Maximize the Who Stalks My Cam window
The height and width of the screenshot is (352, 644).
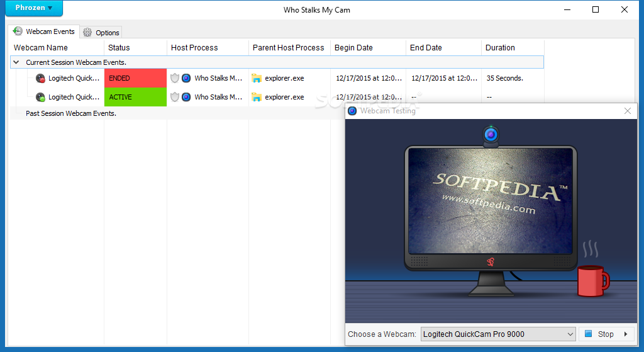click(x=596, y=9)
